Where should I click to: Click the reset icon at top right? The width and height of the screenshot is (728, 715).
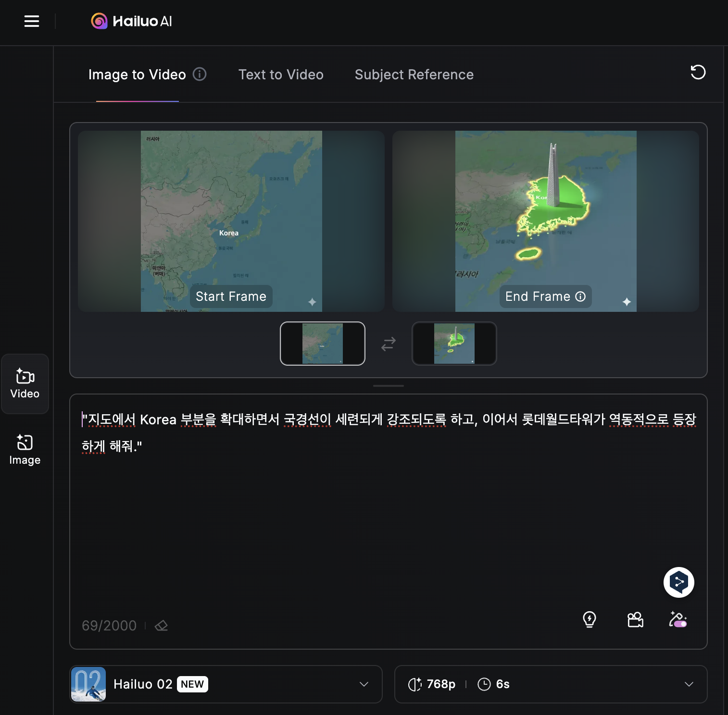pos(698,73)
